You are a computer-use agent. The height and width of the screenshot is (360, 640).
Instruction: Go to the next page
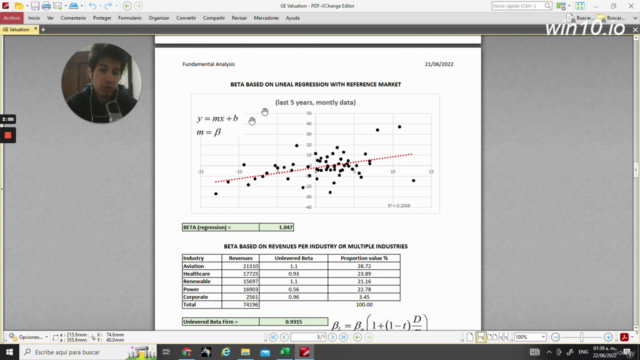tap(333, 337)
